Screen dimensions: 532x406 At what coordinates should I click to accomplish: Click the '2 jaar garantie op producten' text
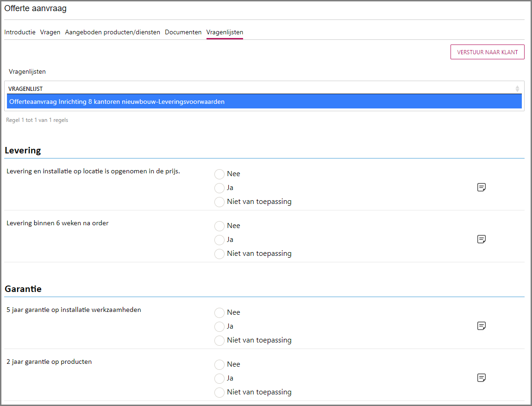coord(49,362)
